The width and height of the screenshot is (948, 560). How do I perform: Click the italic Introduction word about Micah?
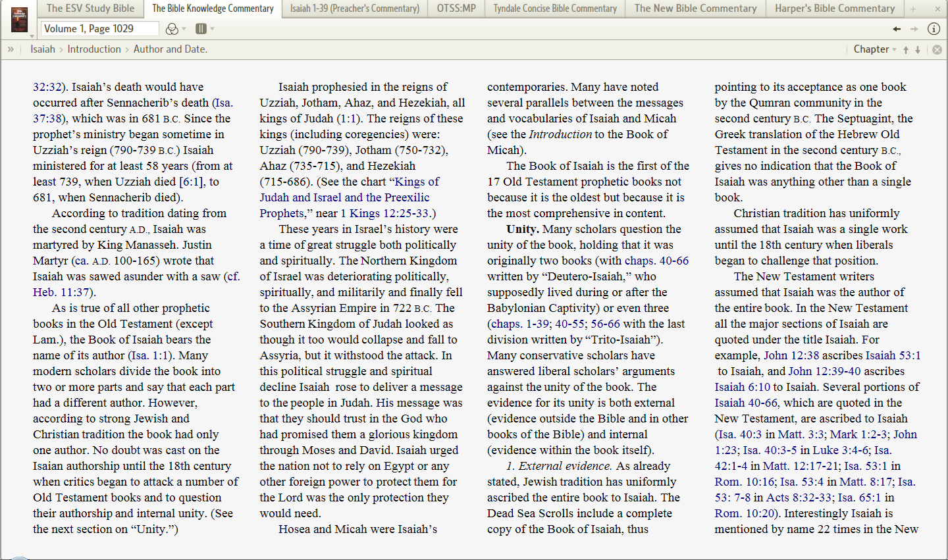click(x=560, y=134)
